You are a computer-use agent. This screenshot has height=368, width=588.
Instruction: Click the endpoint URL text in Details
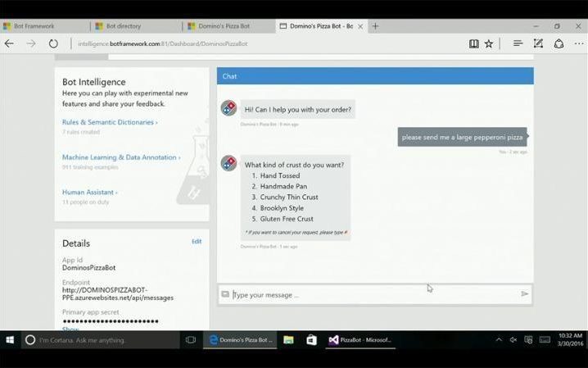pos(118,294)
